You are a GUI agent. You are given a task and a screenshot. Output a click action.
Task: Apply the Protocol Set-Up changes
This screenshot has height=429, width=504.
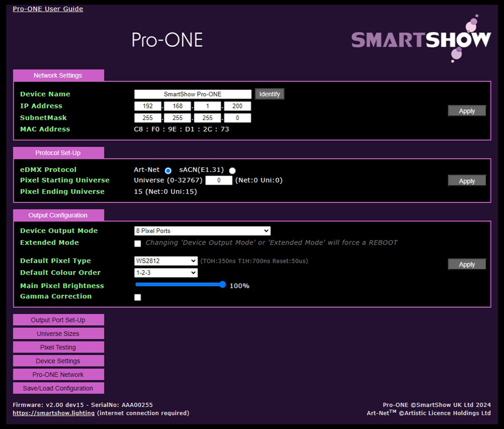(467, 181)
